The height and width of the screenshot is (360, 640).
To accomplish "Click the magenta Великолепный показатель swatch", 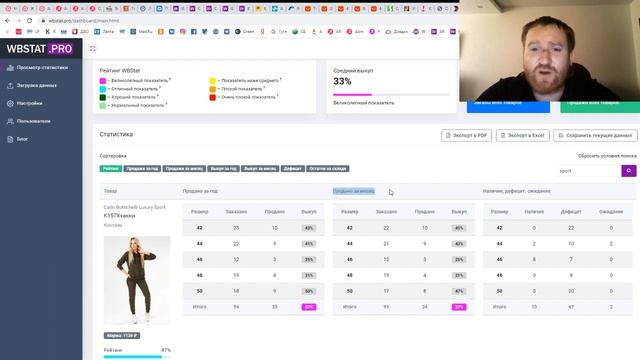I will pos(103,81).
